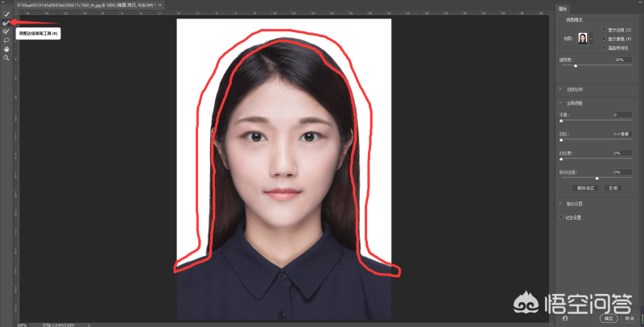Select the open image document tab
The width and height of the screenshot is (644, 327).
(x=79, y=5)
